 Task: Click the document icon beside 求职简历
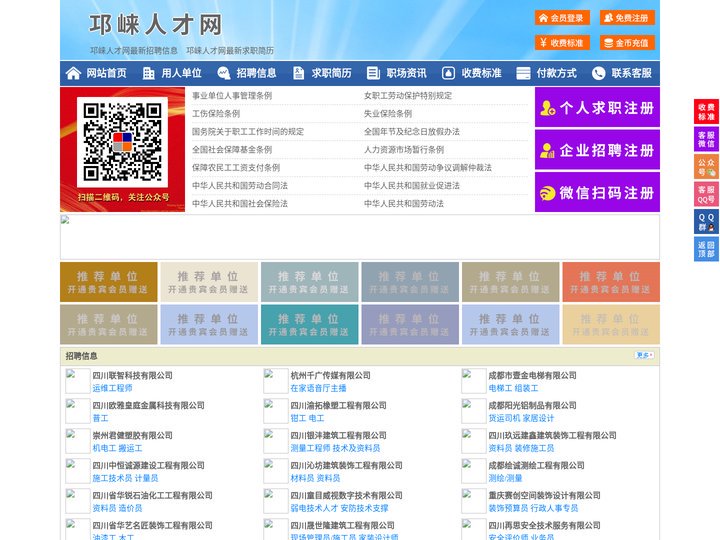pyautogui.click(x=298, y=73)
